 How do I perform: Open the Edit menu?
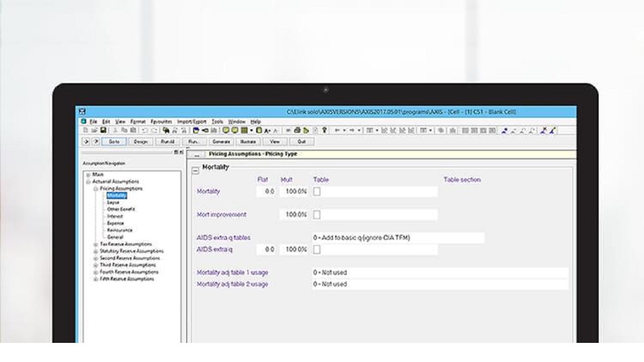(106, 122)
